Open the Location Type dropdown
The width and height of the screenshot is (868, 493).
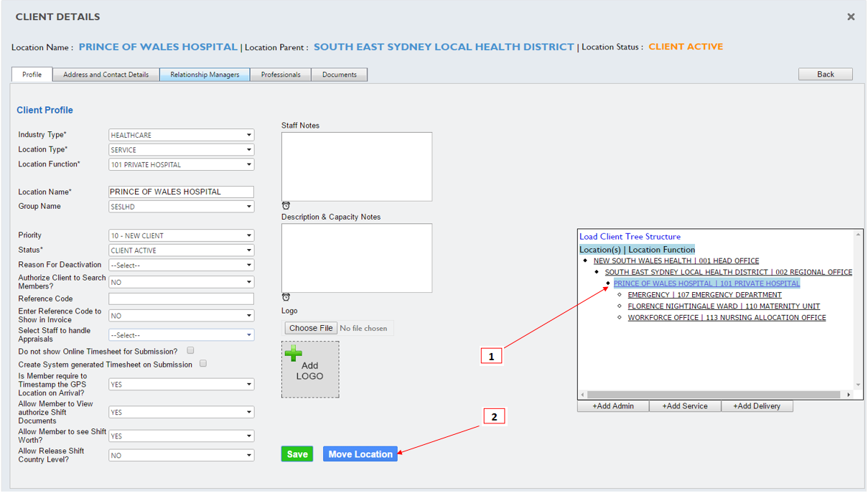click(182, 150)
